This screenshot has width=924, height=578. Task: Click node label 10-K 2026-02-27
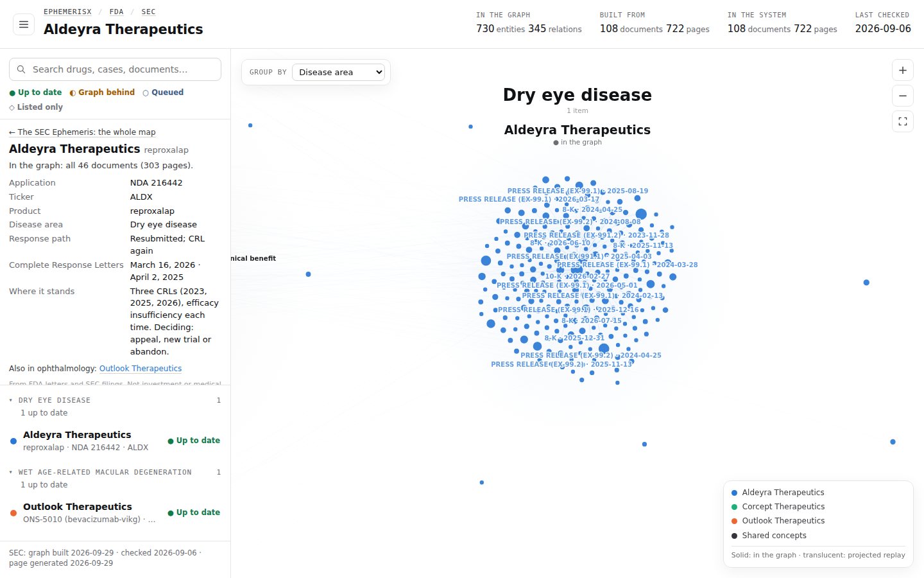coord(577,277)
